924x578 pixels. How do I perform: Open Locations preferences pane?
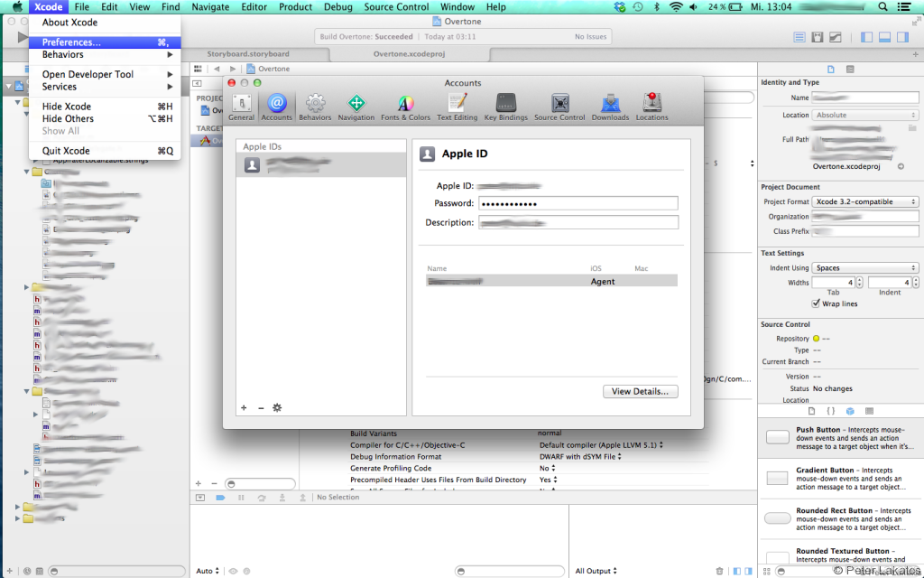pyautogui.click(x=651, y=107)
